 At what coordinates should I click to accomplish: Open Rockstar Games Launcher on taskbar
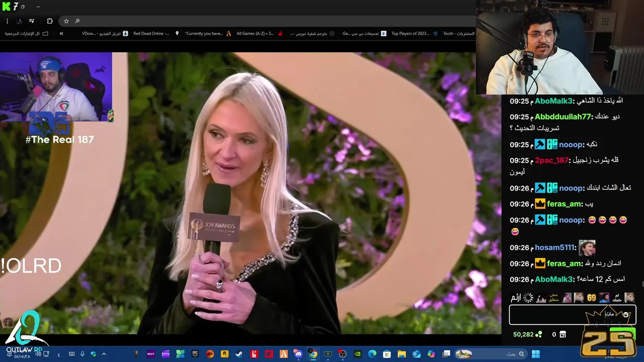pos(224,354)
